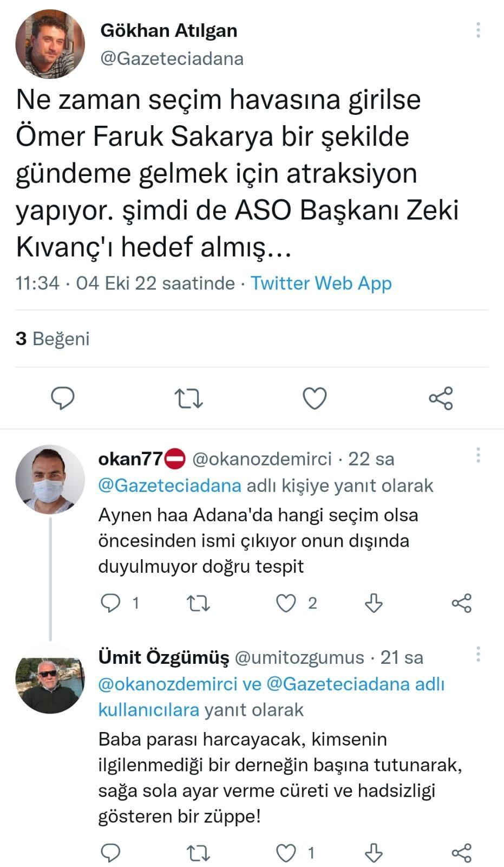Open Gökhan Atılgan's profile picture
Image resolution: width=504 pixels, height=867 pixels.
(50, 44)
